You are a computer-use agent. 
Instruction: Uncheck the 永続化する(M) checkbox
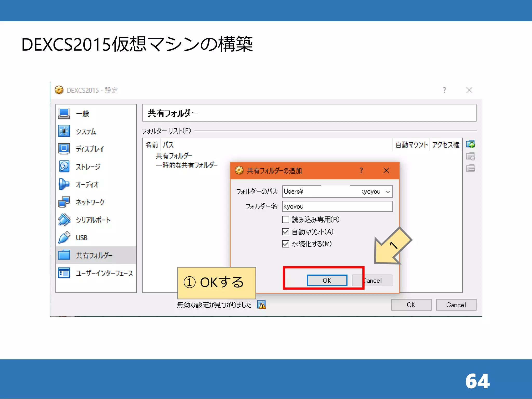[285, 244]
